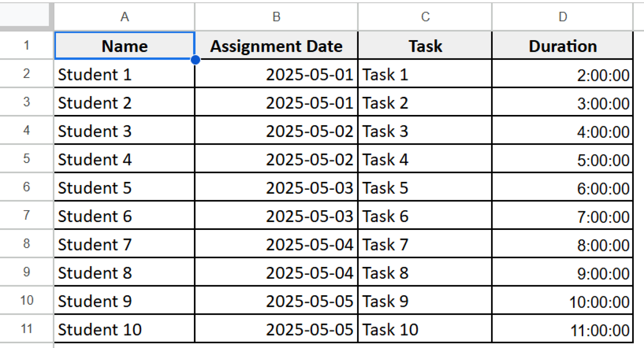This screenshot has height=348, width=644.
Task: Click the cell containing Student 1
Action: pos(124,74)
